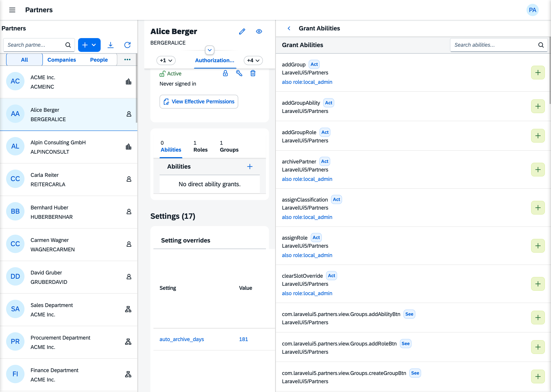Image resolution: width=551 pixels, height=392 pixels.
Task: Edit Alice Berger with pencil icon
Action: 242,31
